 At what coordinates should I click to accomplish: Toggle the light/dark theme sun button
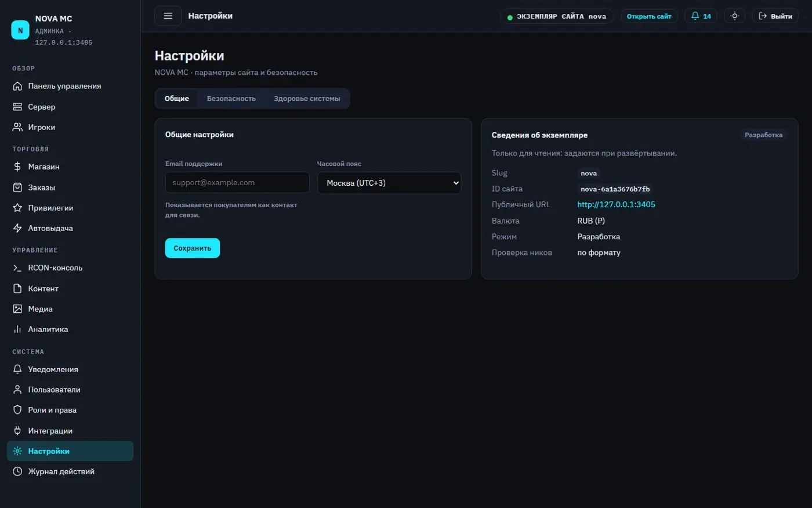point(734,16)
